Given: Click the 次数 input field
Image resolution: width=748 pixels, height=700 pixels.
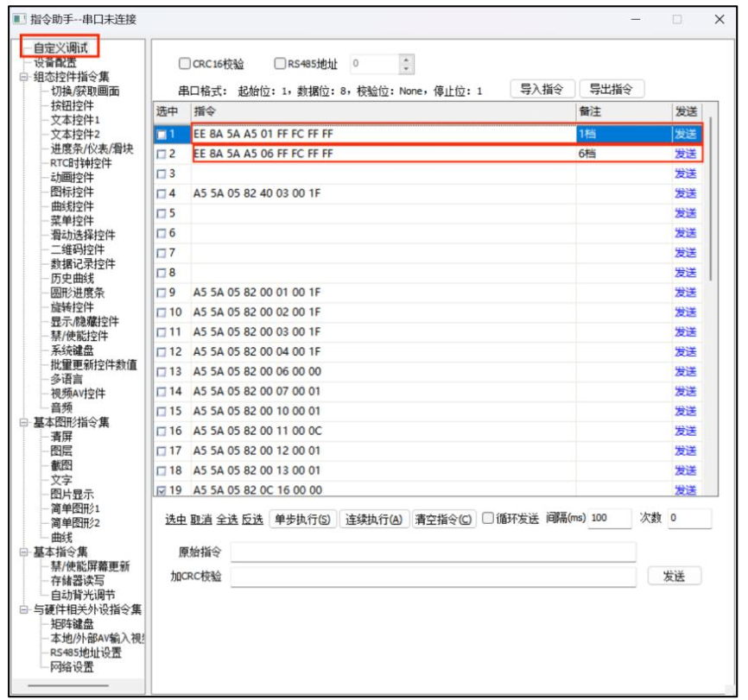Looking at the screenshot, I should pyautogui.click(x=689, y=519).
